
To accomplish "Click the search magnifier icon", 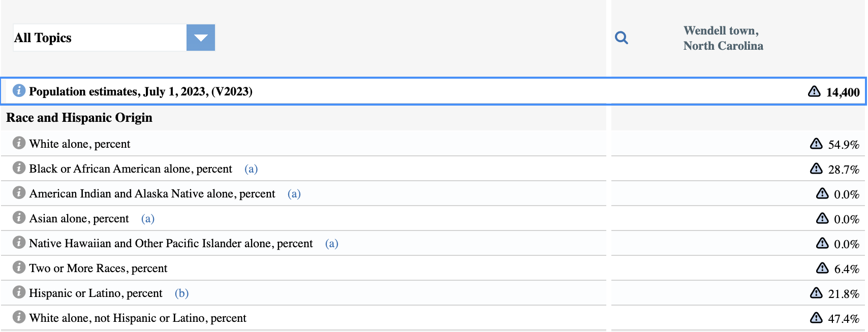I will 621,38.
